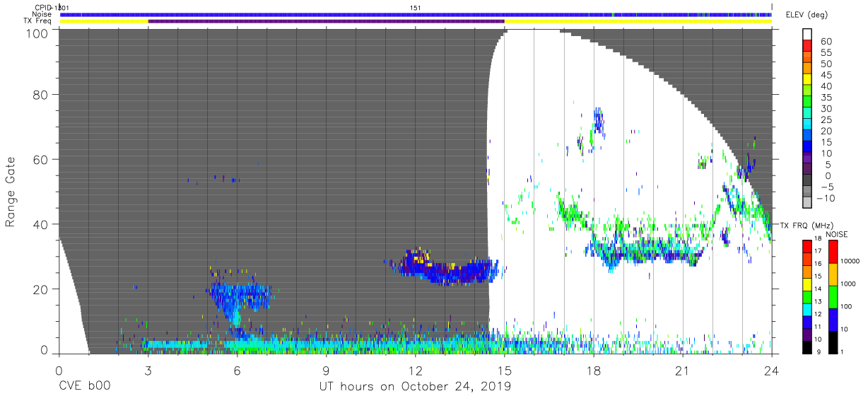Click the '20' tick on the Range Gate axis

pos(40,289)
